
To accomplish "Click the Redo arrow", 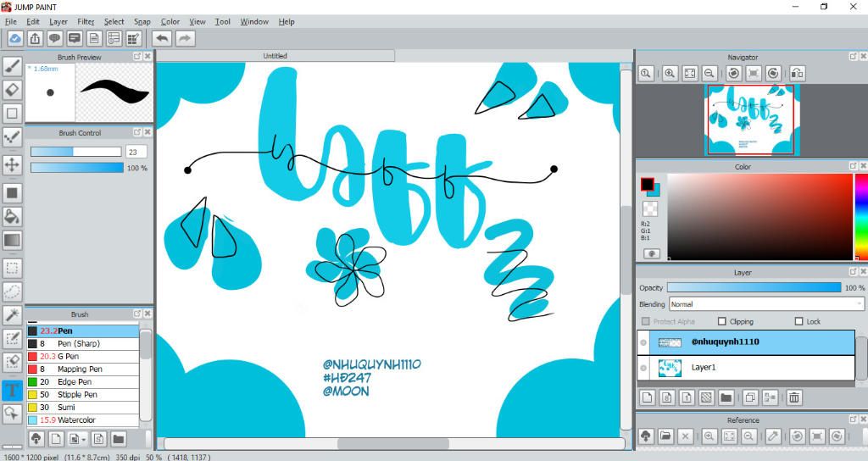I will coord(186,38).
